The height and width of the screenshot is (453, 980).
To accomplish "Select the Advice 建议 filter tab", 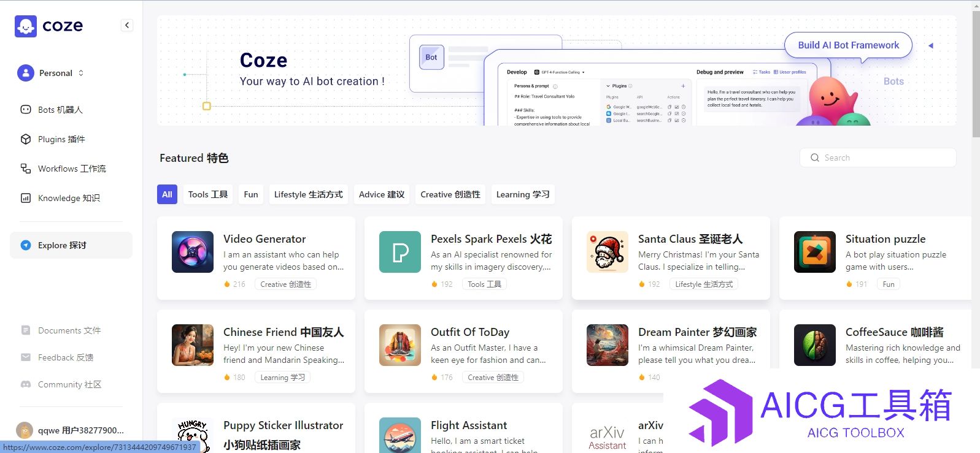I will (x=382, y=194).
